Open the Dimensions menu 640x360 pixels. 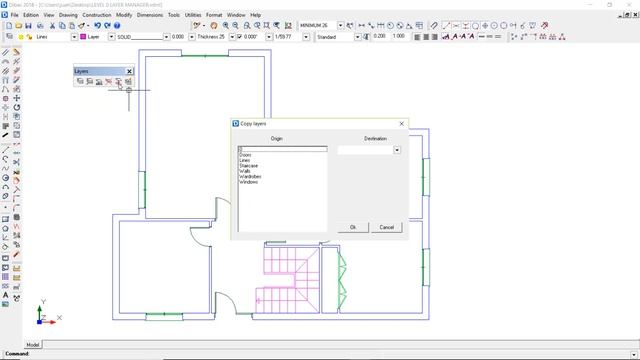point(150,15)
